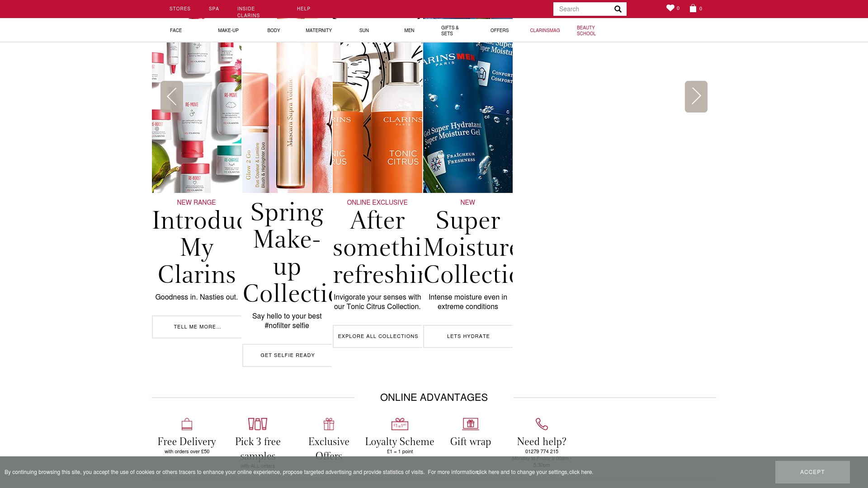
Task: Open the shopping bag icon
Action: 693,8
